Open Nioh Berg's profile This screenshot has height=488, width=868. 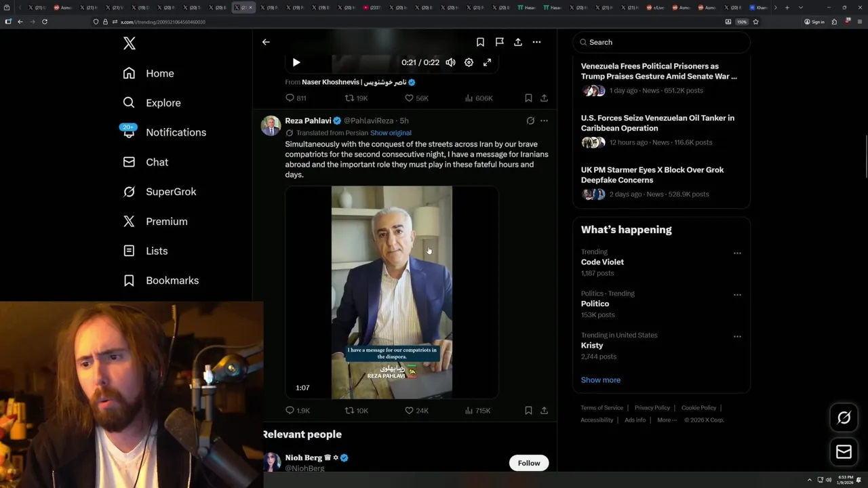coord(303,457)
